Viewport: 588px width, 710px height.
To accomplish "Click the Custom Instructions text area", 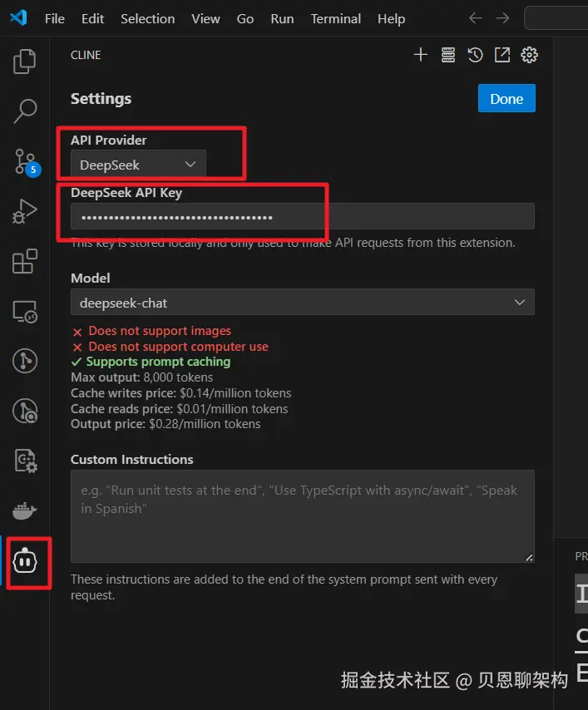I will [302, 515].
